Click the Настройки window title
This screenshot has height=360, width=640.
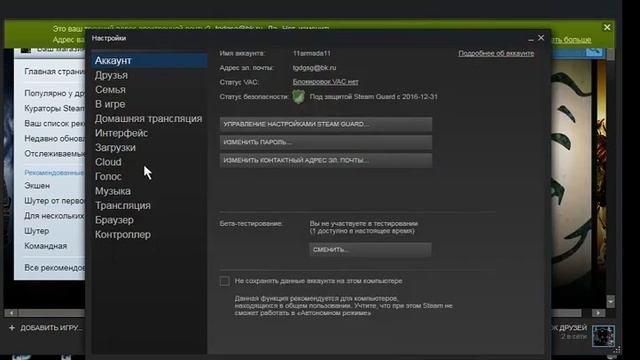[109, 38]
